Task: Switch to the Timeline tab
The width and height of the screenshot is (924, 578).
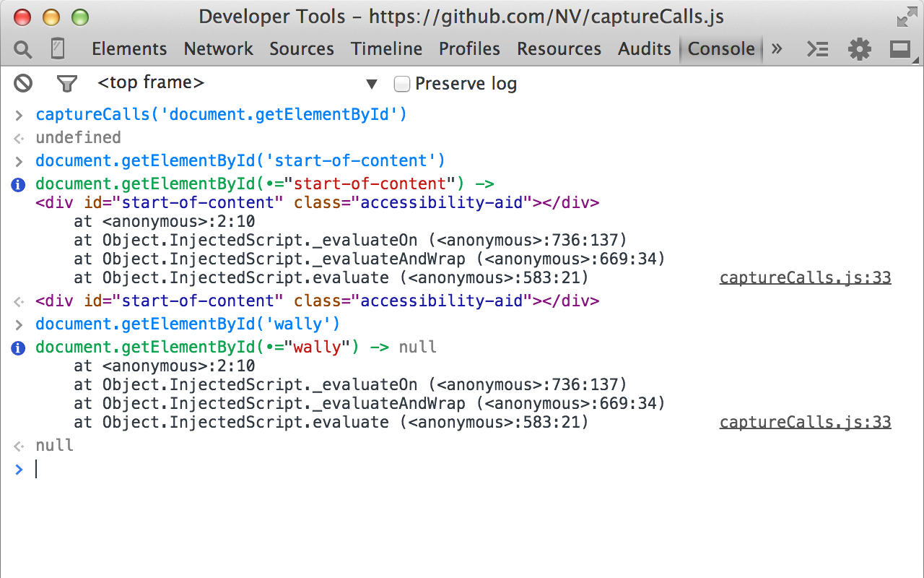Action: pyautogui.click(x=386, y=48)
